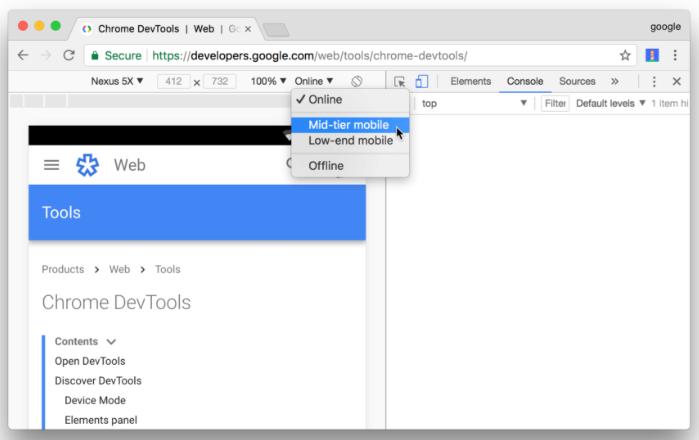This screenshot has width=699, height=440.
Task: Click the green macOS fullscreen button
Action: tap(56, 26)
